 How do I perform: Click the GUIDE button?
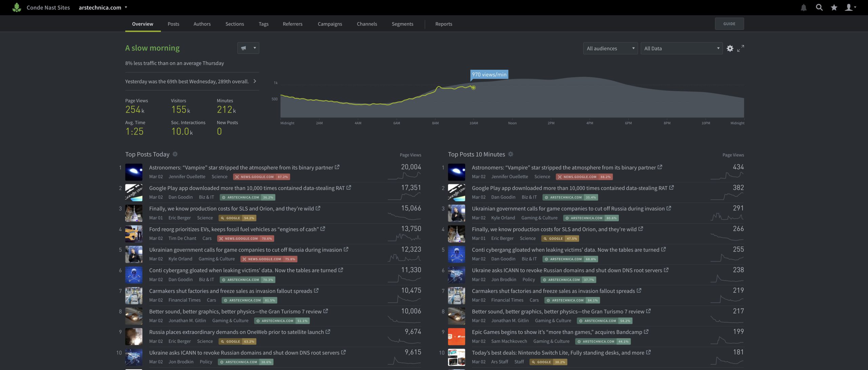coord(729,23)
